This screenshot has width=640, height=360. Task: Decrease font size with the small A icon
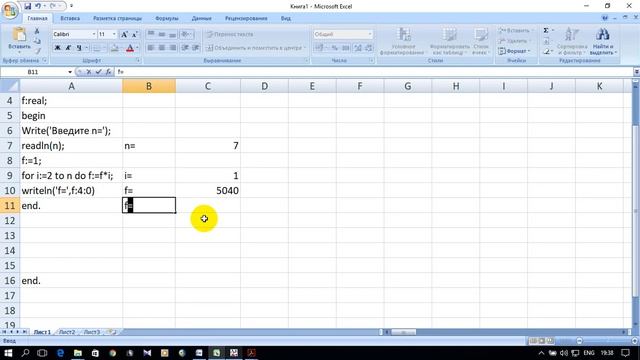pyautogui.click(x=134, y=34)
